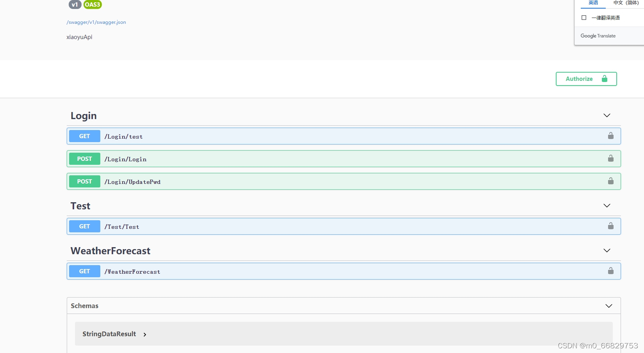Image resolution: width=644 pixels, height=353 pixels.
Task: Collapse the WeatherForecast section chevron
Action: pyautogui.click(x=607, y=251)
